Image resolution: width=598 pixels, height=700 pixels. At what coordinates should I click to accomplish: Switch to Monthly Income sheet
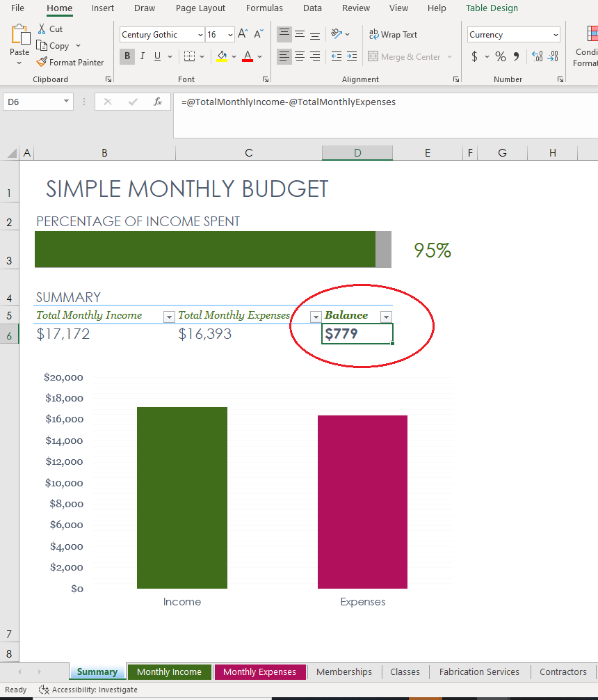tap(169, 672)
